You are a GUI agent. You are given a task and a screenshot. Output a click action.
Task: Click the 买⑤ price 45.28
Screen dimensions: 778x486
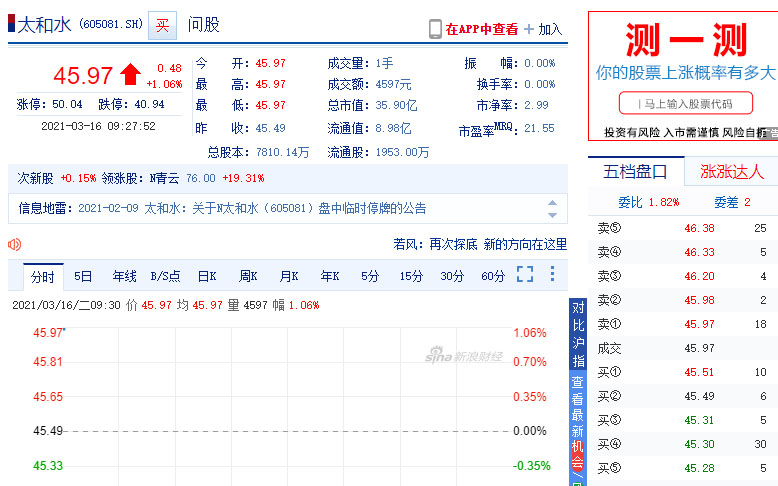click(x=700, y=468)
